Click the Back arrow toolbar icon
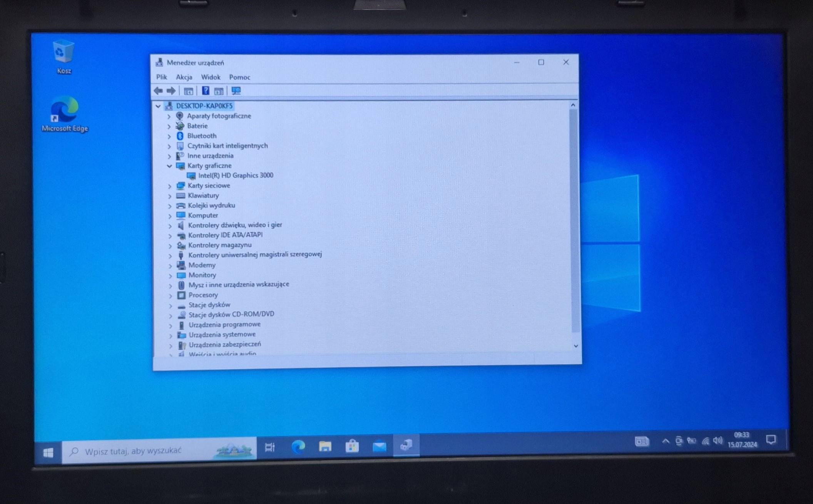The image size is (813, 504). 158,90
